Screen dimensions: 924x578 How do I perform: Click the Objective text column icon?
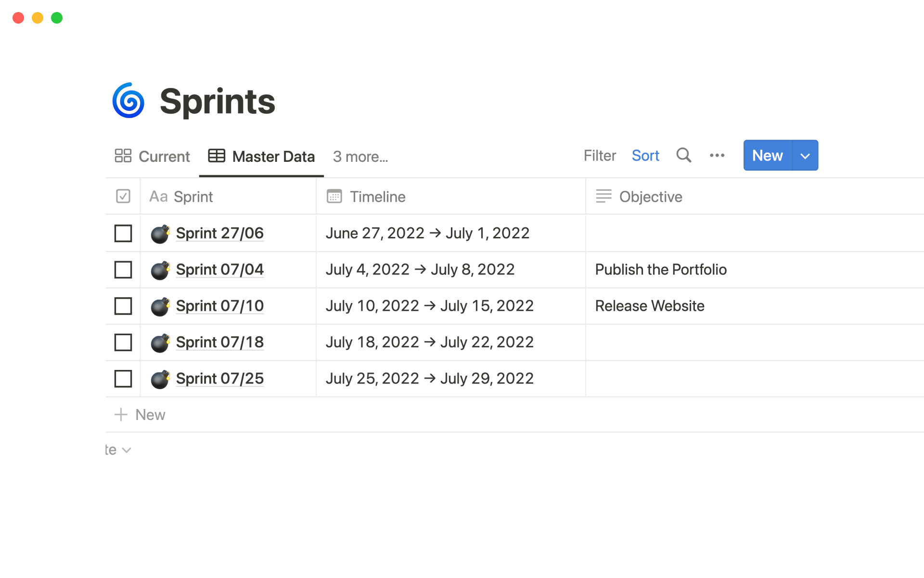coord(603,197)
